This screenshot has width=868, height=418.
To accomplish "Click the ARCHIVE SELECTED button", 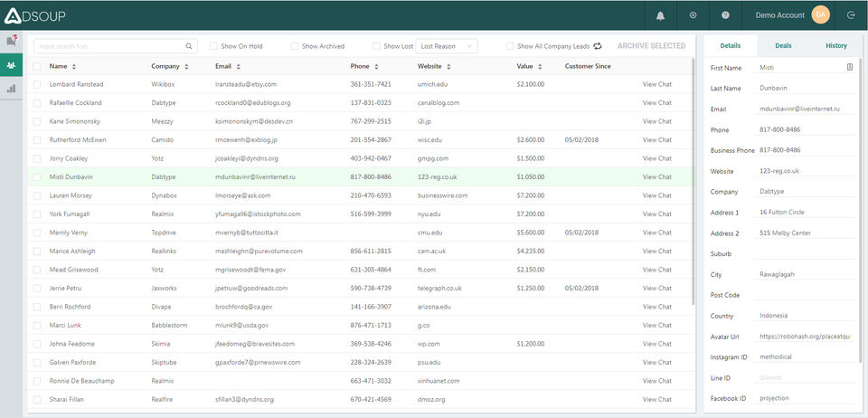I will 652,46.
